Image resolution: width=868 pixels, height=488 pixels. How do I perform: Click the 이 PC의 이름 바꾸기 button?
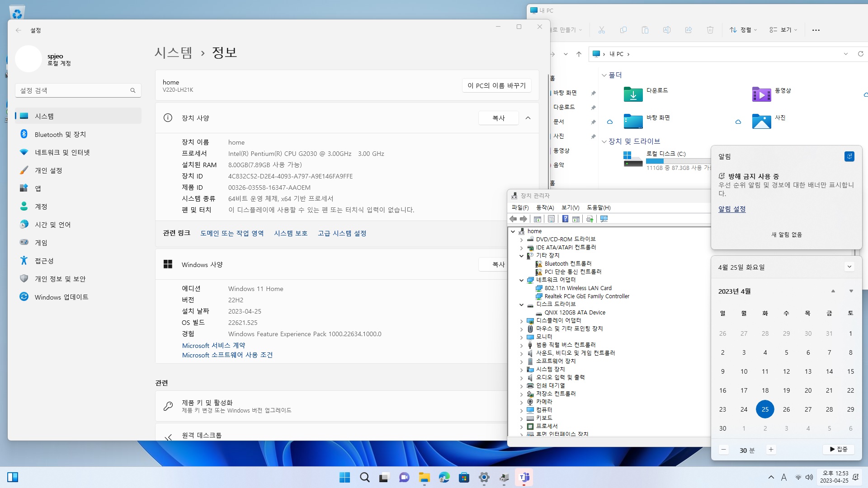(496, 85)
